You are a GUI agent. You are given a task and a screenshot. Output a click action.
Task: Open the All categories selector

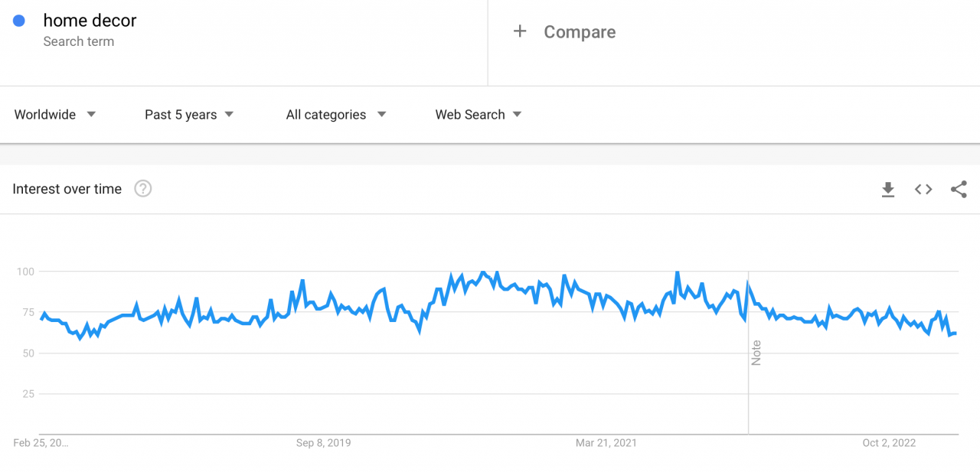(x=335, y=114)
